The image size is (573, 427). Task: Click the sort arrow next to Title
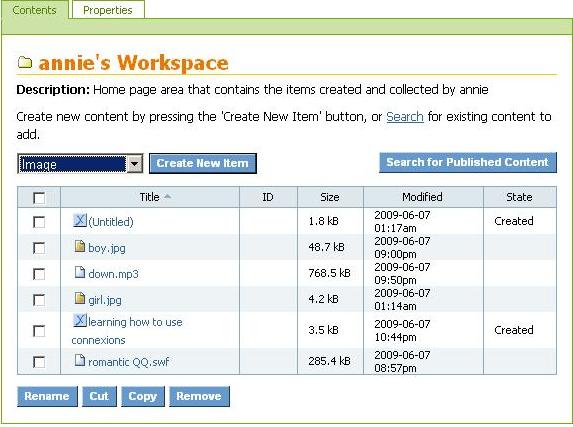point(167,197)
